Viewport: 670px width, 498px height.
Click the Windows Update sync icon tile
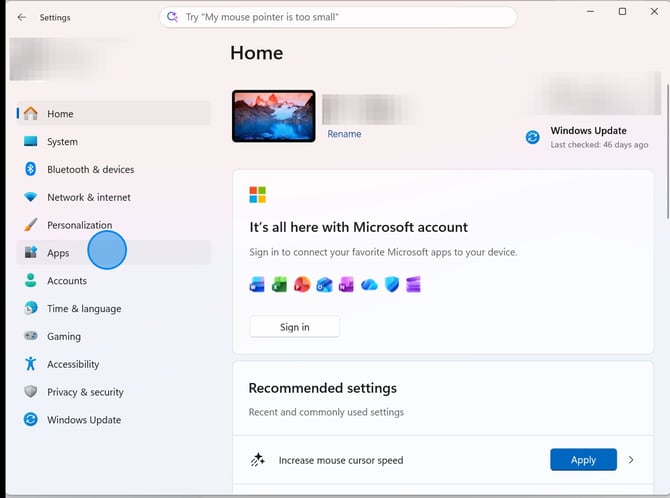point(532,137)
